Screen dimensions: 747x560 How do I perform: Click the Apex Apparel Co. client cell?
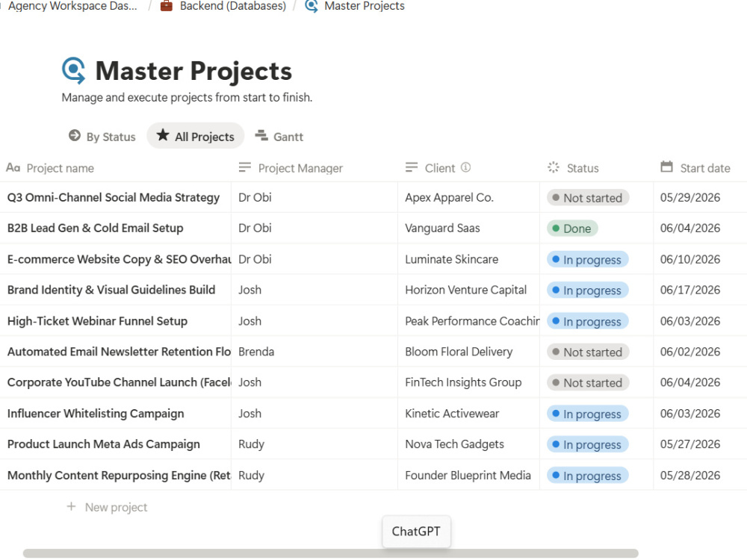(x=469, y=197)
